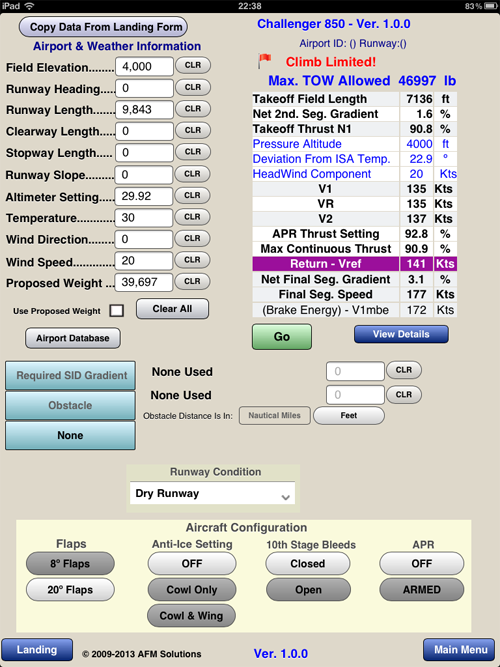The image size is (500, 667).
Task: Tap the HeadWind Component row
Action: (354, 174)
